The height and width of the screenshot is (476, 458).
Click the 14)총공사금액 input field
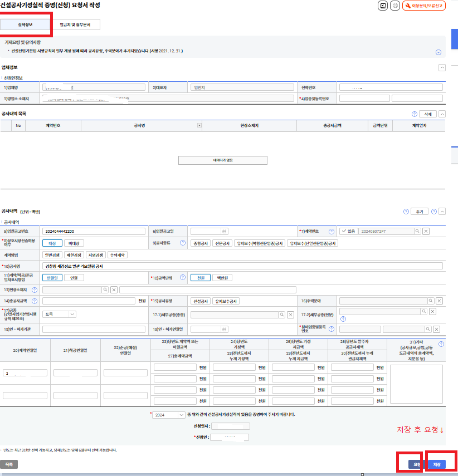pos(89,301)
